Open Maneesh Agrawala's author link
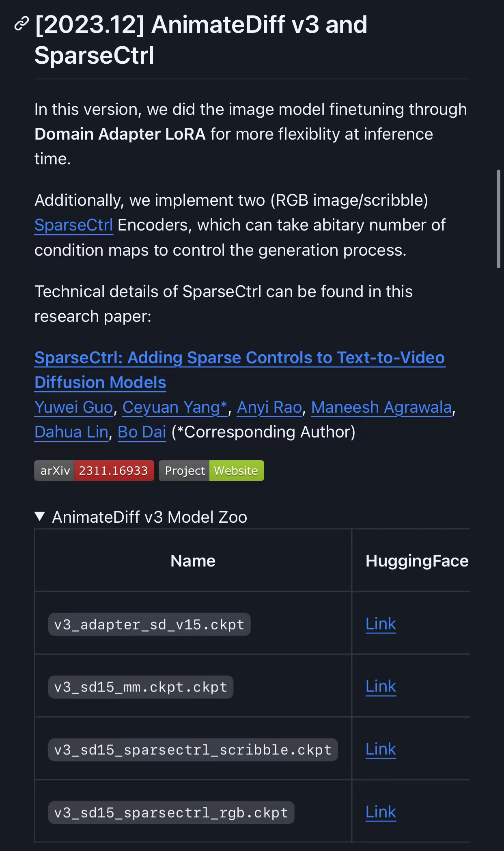The image size is (504, 851). pos(381,407)
